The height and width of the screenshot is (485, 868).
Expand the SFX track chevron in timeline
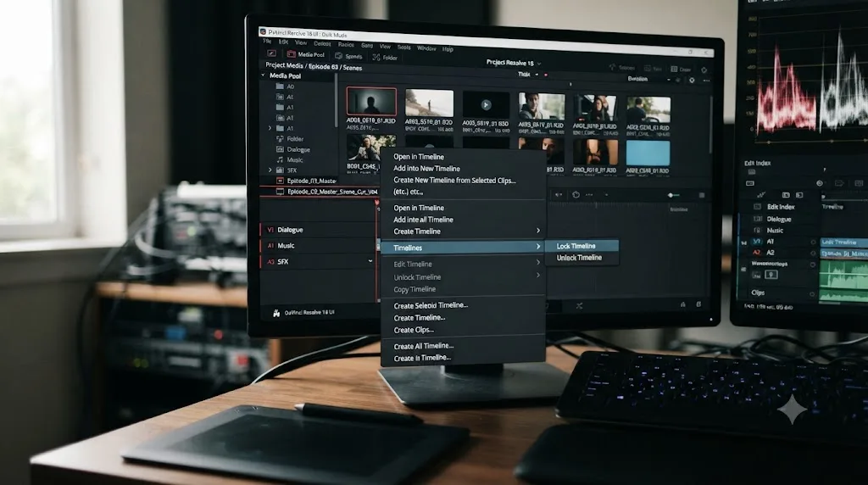(x=370, y=261)
